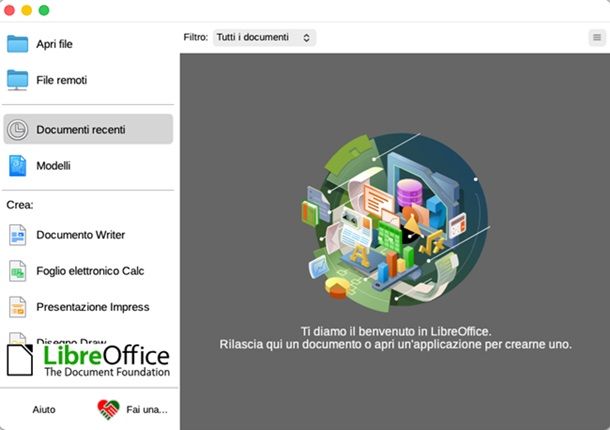Show Documenti recenti list
This screenshot has height=430, width=610.
(x=88, y=129)
